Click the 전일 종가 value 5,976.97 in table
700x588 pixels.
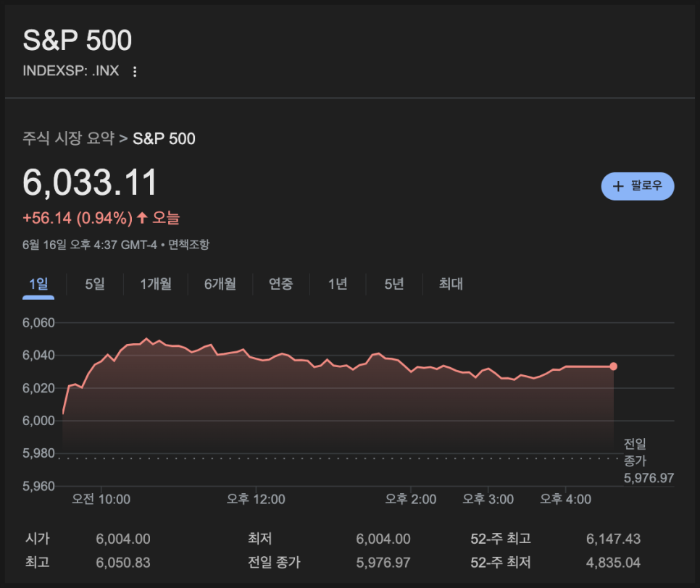coord(383,563)
